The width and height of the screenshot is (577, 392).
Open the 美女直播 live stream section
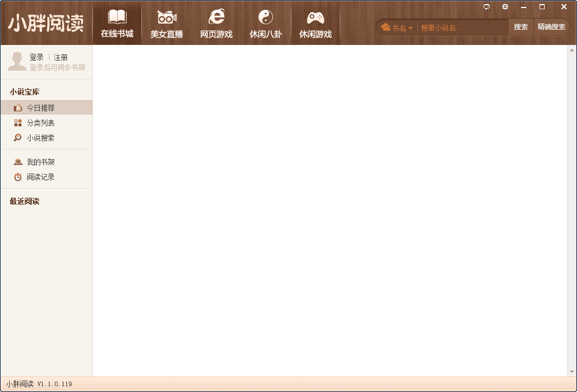point(167,23)
